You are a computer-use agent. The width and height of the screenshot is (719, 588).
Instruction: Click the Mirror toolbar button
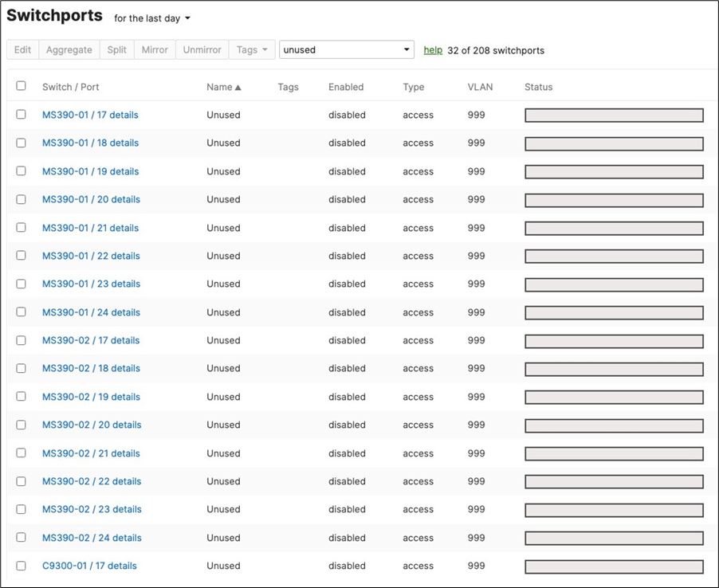(x=154, y=49)
